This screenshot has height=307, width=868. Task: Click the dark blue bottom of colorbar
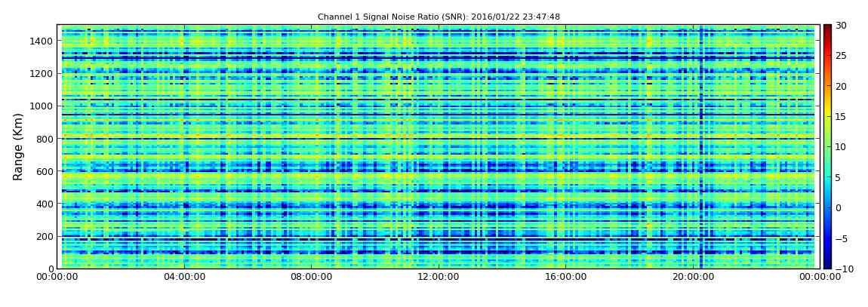pos(827,266)
